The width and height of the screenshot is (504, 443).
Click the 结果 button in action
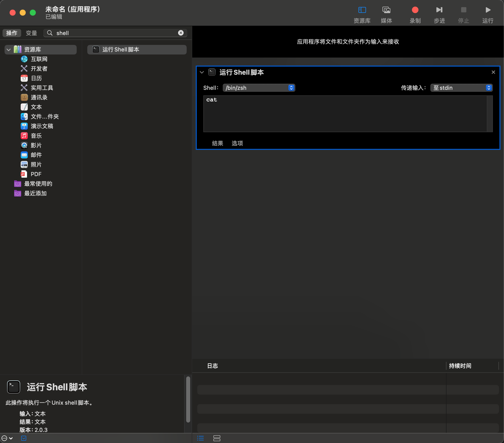coord(217,143)
